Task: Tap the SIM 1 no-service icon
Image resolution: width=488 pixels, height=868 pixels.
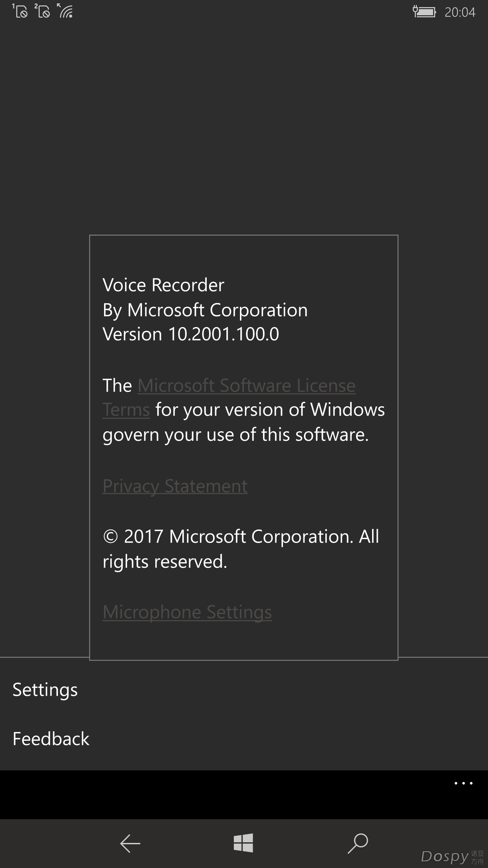Action: pyautogui.click(x=20, y=11)
